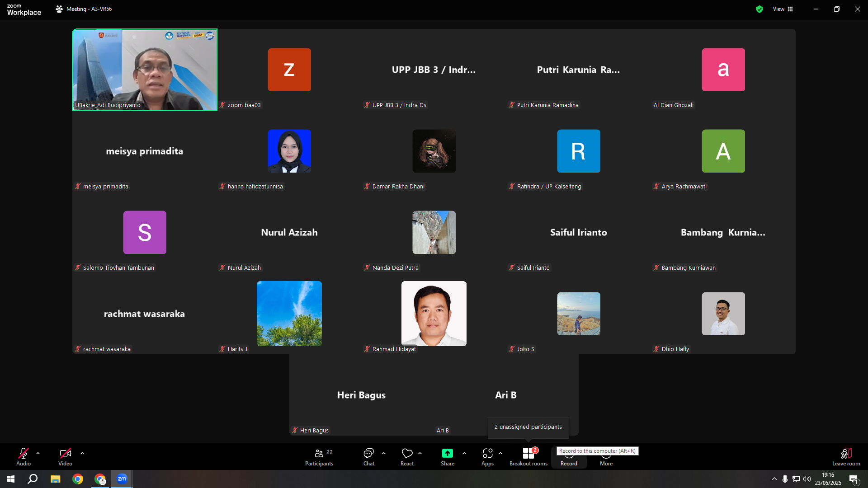Select Rahmad Hidayat's video tile
The image size is (868, 488).
pos(434,314)
